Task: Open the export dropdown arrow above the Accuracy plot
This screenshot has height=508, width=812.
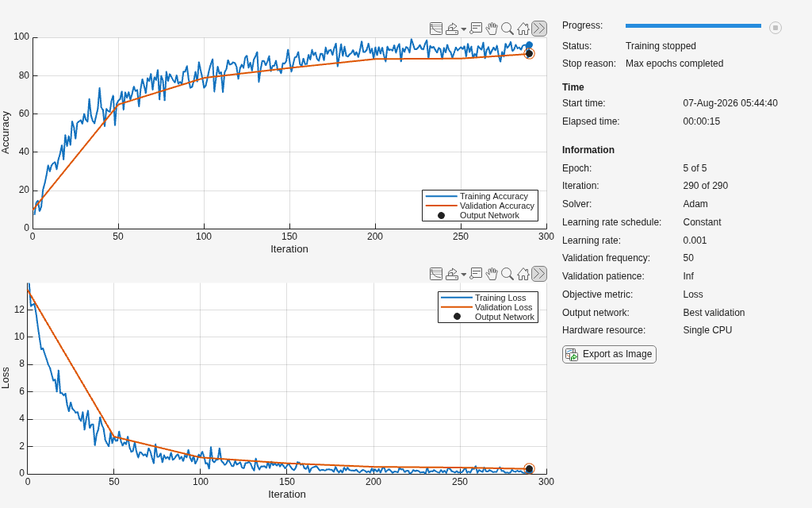Action: (x=463, y=29)
